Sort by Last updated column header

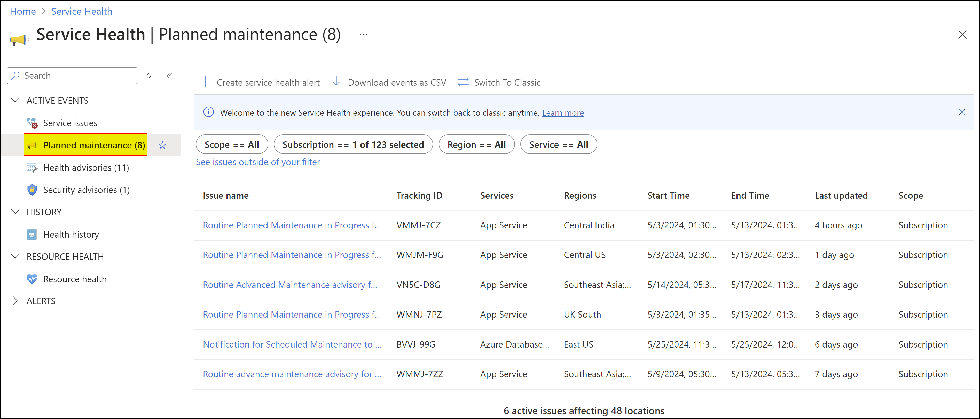[x=841, y=195]
